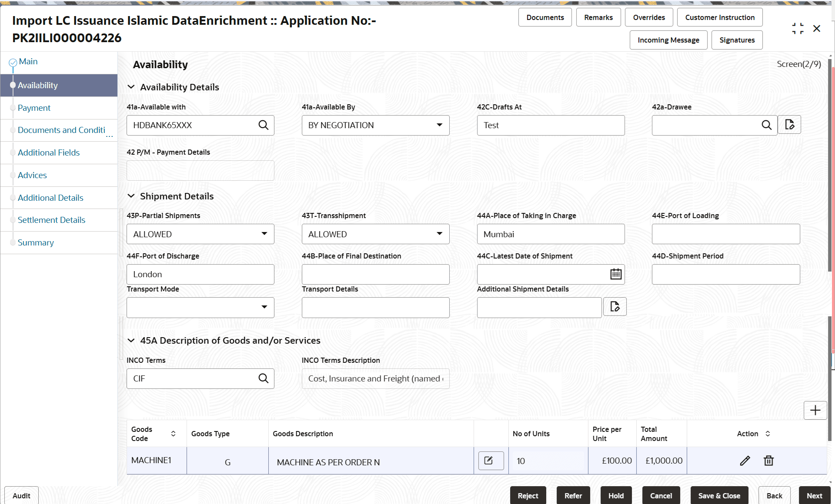Click the Save & Close button
Screen dimensions: 835x504
(719, 496)
